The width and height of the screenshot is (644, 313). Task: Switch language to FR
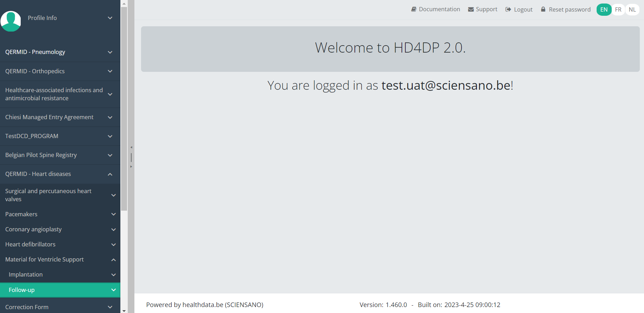[x=618, y=9]
